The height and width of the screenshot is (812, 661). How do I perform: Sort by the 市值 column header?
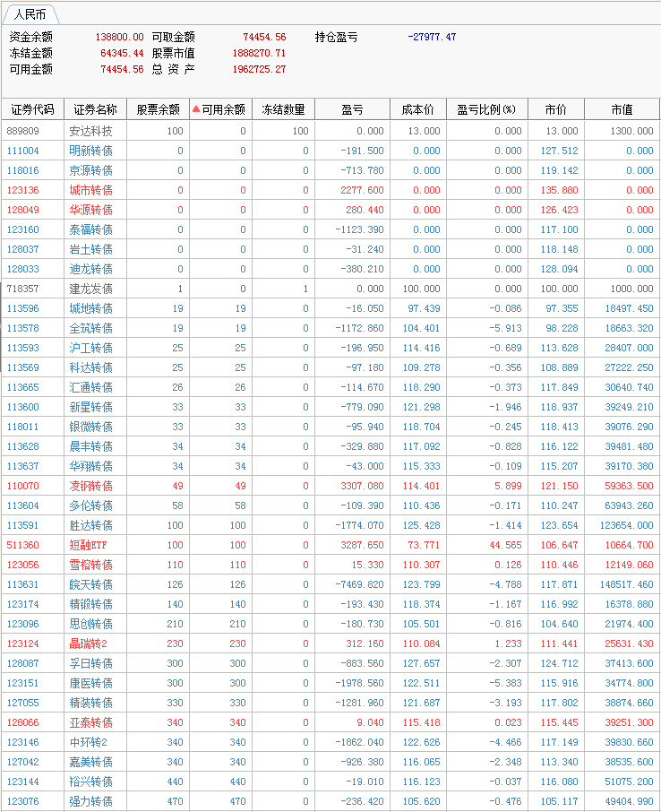pos(622,109)
